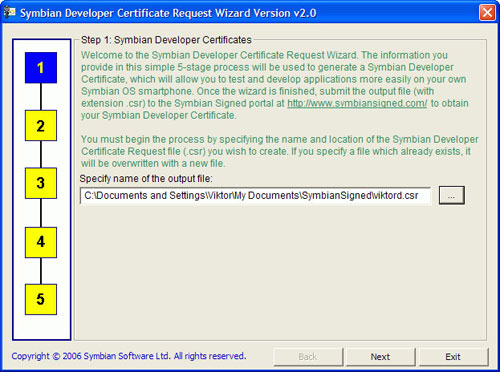Image resolution: width=500 pixels, height=372 pixels.
Task: Click the paragraph starting "Welcome to the Symbian"
Action: pyautogui.click(x=275, y=85)
